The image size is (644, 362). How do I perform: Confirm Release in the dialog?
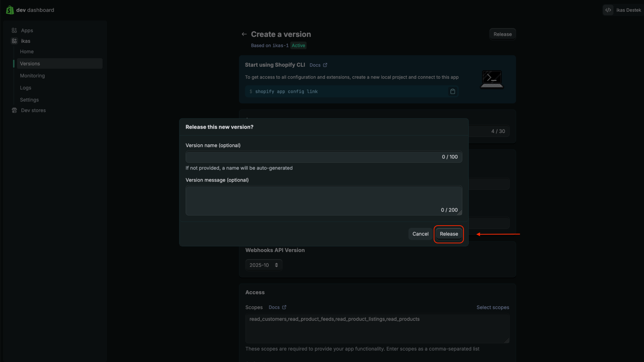[x=449, y=234]
